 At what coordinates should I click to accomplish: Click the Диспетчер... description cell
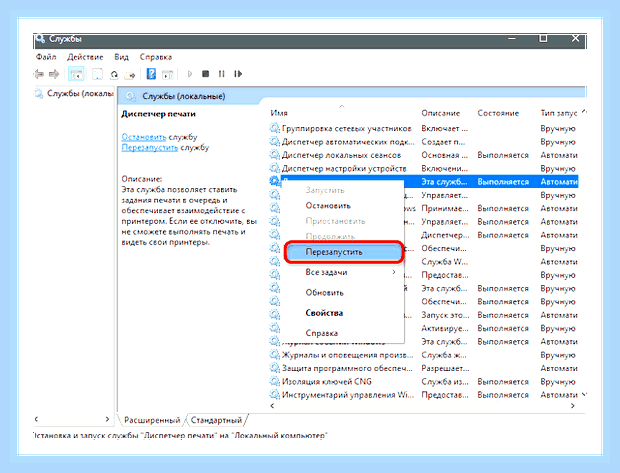[x=445, y=235]
